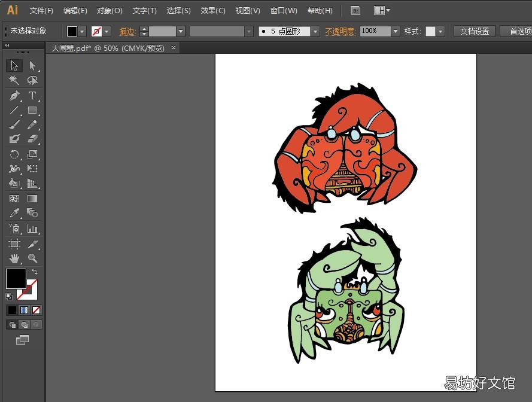The height and width of the screenshot is (402, 532).
Task: Open the 编辑(E) menu
Action: pos(75,11)
